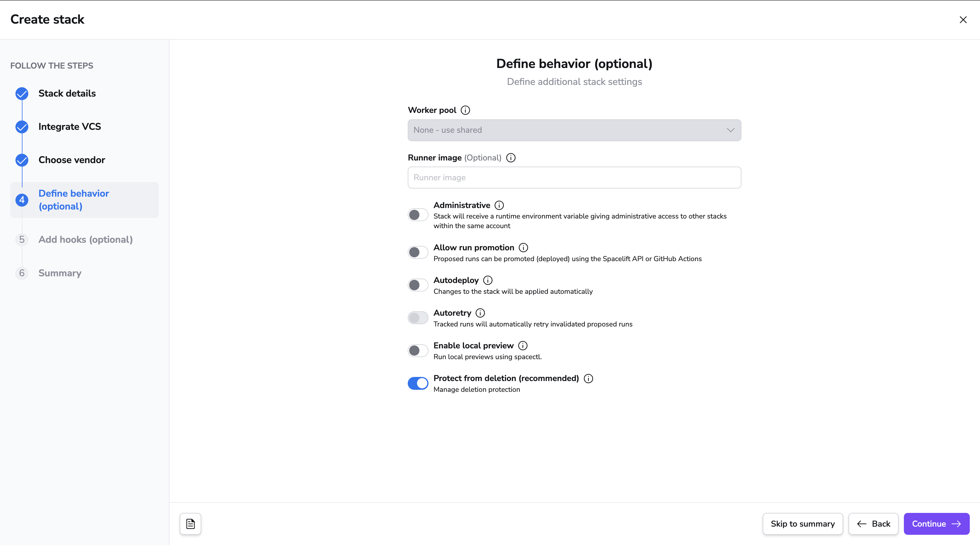Open the Administrative info tooltip icon

(499, 205)
